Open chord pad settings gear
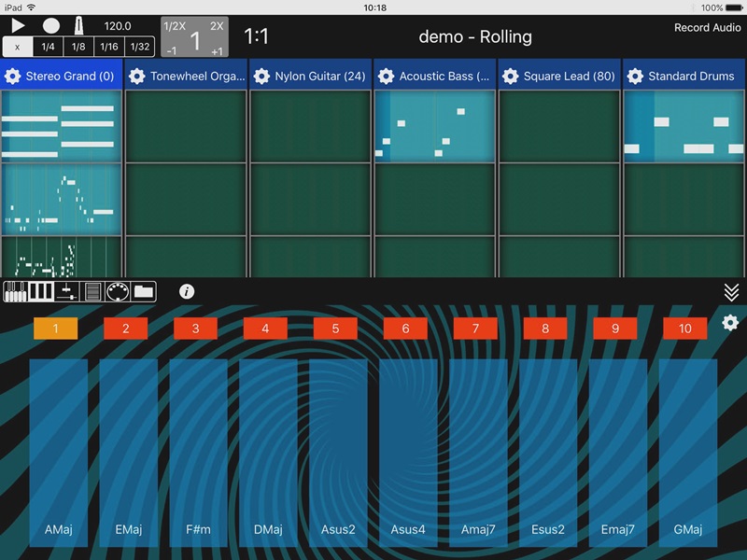The height and width of the screenshot is (560, 747). 730,323
